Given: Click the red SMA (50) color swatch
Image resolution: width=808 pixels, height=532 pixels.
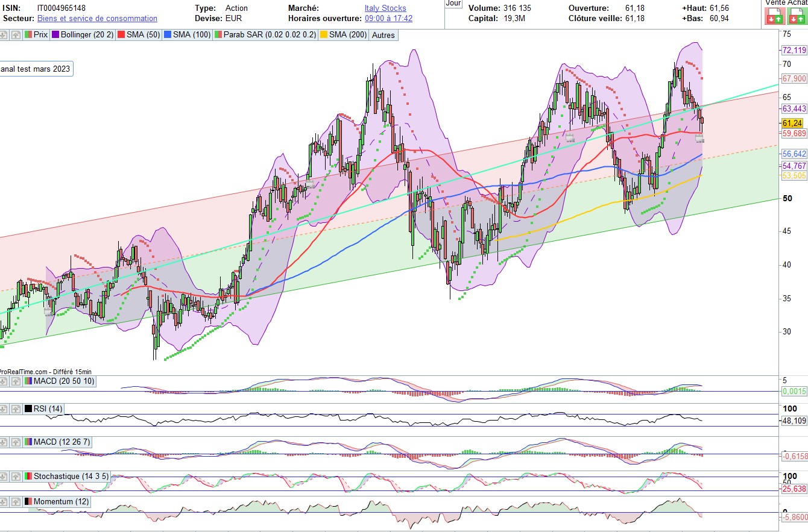Looking at the screenshot, I should pos(121,35).
